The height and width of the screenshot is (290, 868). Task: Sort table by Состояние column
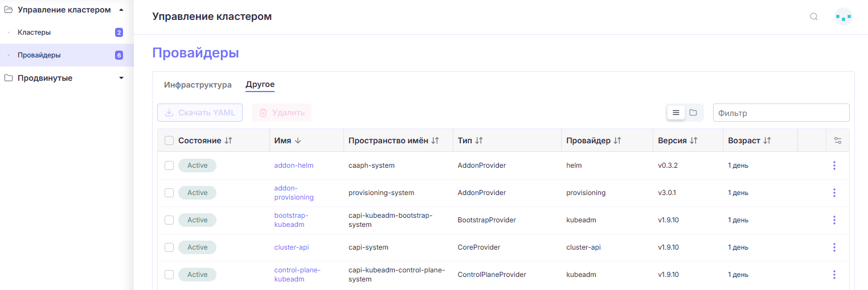228,140
